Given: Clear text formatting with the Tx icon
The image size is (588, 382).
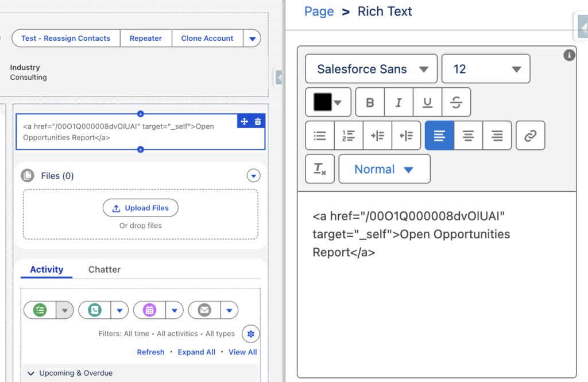Looking at the screenshot, I should [x=320, y=168].
